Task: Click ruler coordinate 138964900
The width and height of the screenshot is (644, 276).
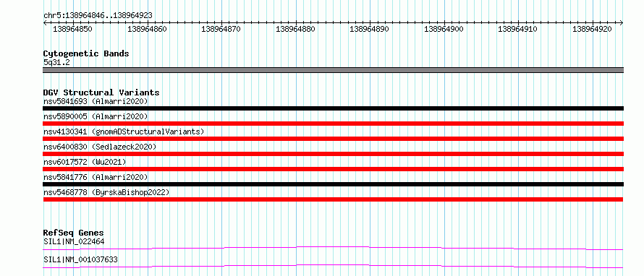Action: click(x=444, y=29)
